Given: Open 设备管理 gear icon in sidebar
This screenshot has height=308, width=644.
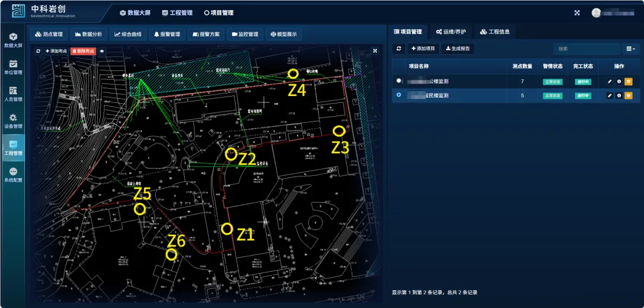Looking at the screenshot, I should coord(13,121).
